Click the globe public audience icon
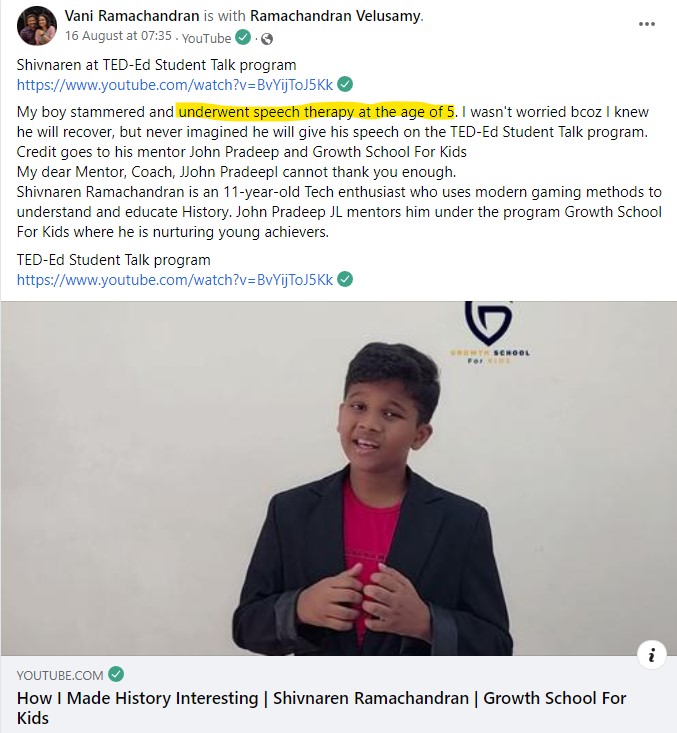The image size is (677, 733). tap(267, 39)
